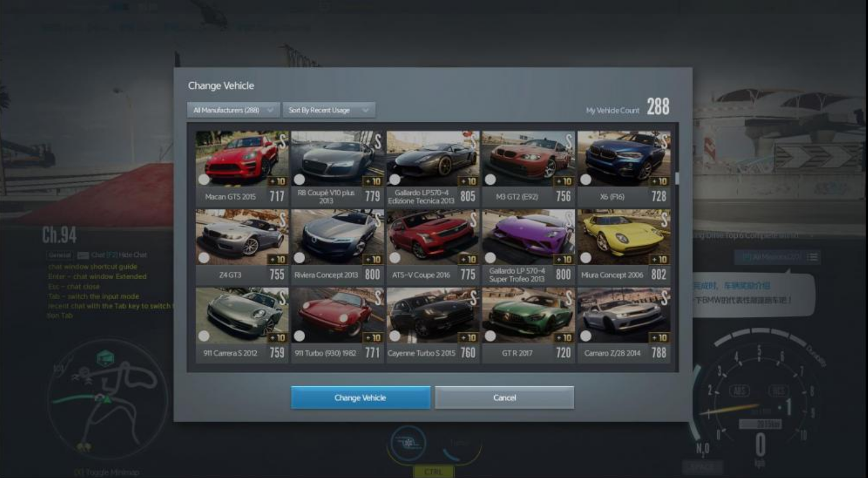The width and height of the screenshot is (868, 478).
Task: Click the S-grade badge on M3 GT2 (E92)
Action: point(569,142)
